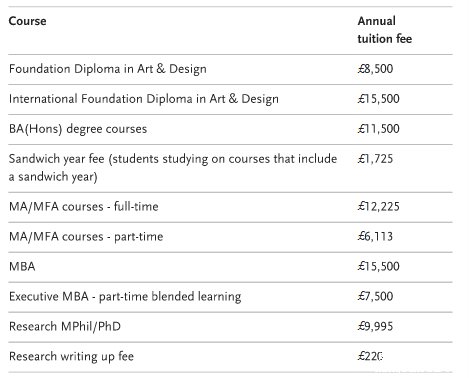469x378 pixels.
Task: Click the MBA £15,500 fee value
Action: (x=378, y=266)
